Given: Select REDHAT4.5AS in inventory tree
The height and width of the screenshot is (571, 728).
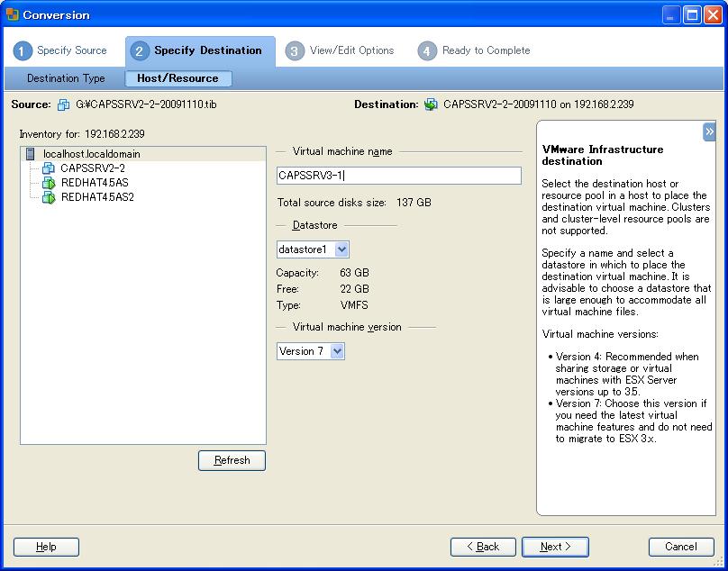Looking at the screenshot, I should point(95,183).
